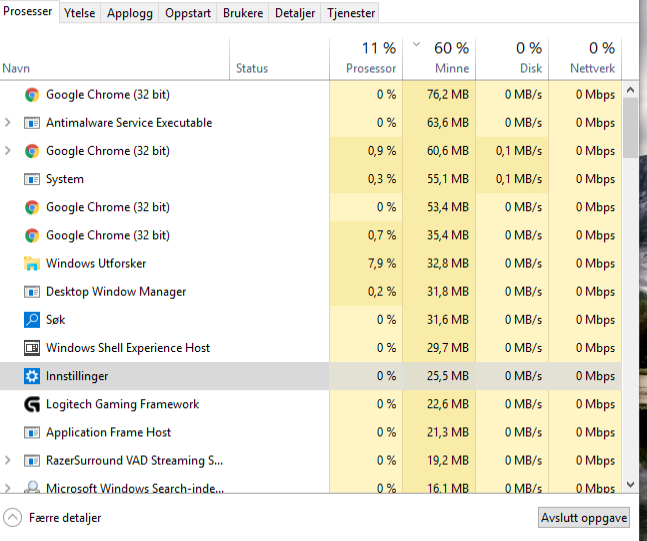Collapse view with Færre detaljer arrow
The width and height of the screenshot is (647, 541).
pos(12,518)
